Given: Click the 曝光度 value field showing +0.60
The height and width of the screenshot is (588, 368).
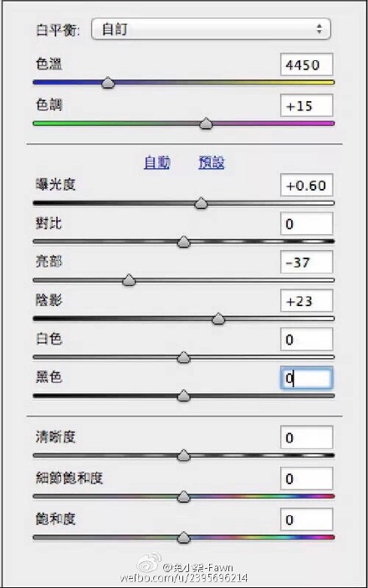Looking at the screenshot, I should tap(306, 185).
